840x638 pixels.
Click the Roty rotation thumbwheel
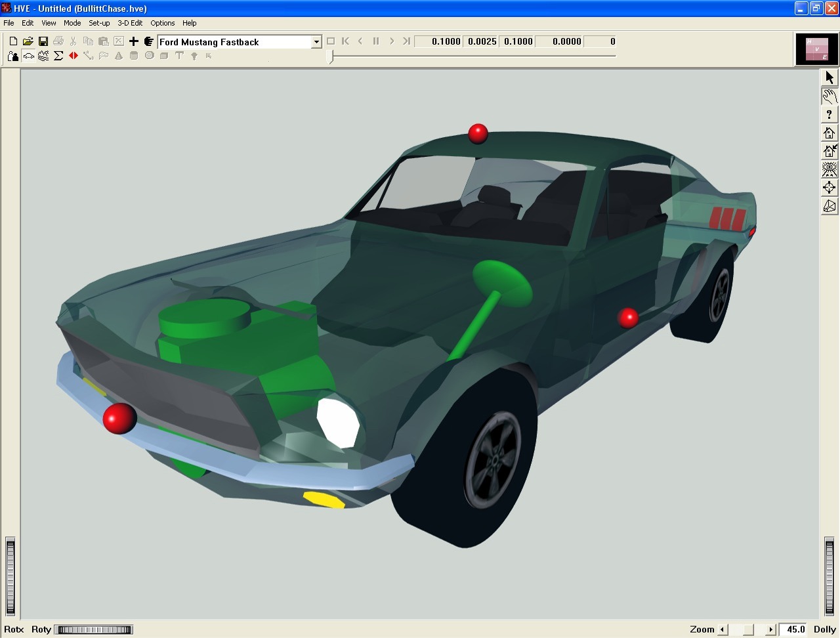coord(94,629)
